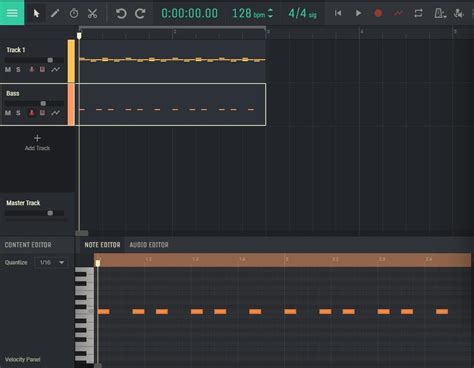Image resolution: width=474 pixels, height=368 pixels.
Task: Select the last orange note
Action: point(442,312)
